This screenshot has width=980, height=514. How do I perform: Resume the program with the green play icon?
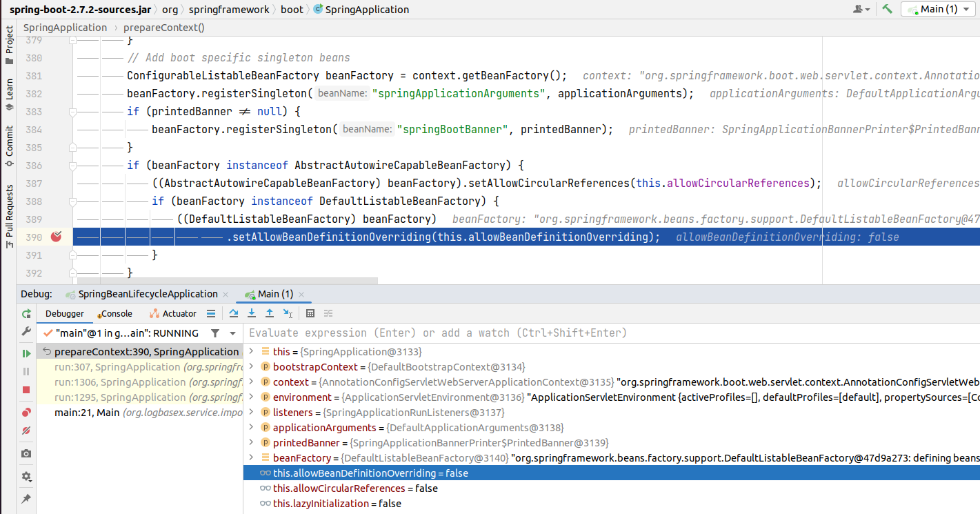point(26,353)
